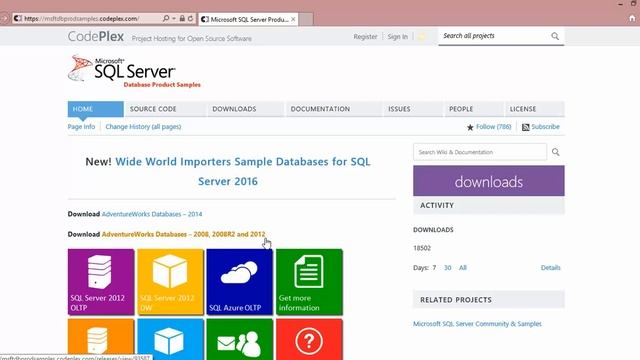The image size is (640, 360).
Task: Open the HOME tab
Action: coord(96,109)
